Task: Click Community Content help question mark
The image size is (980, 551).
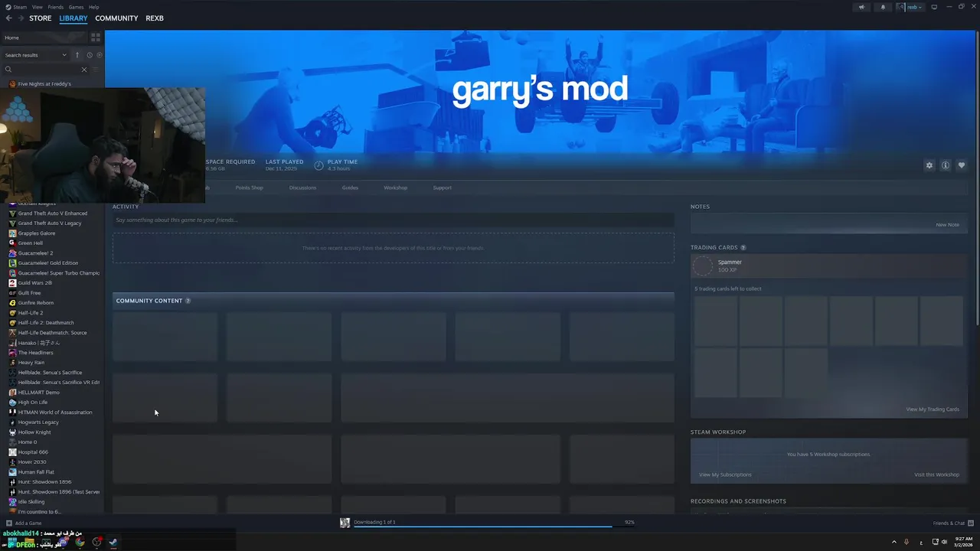Action: (x=188, y=301)
